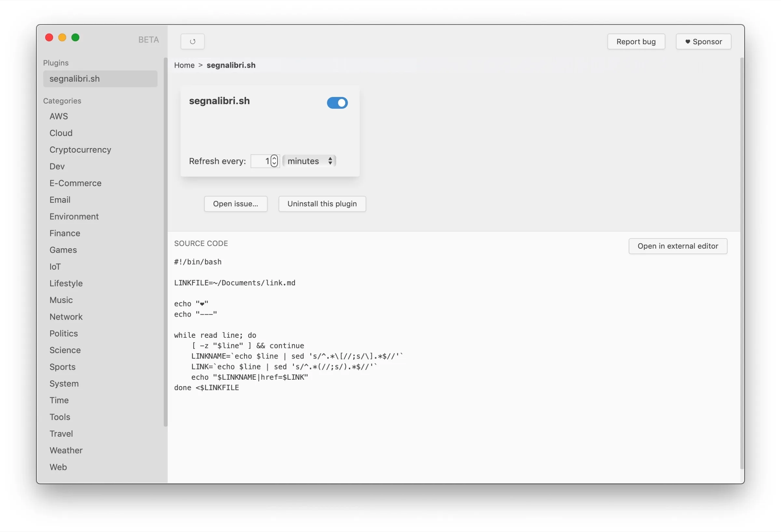Click the refresh/reload icon
Viewport: 781px width, 532px height.
point(192,42)
